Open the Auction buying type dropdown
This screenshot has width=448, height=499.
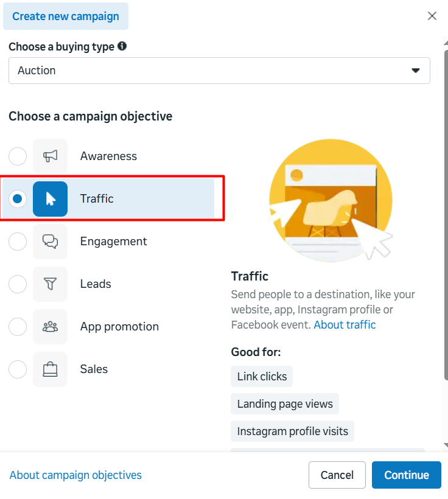tap(219, 71)
